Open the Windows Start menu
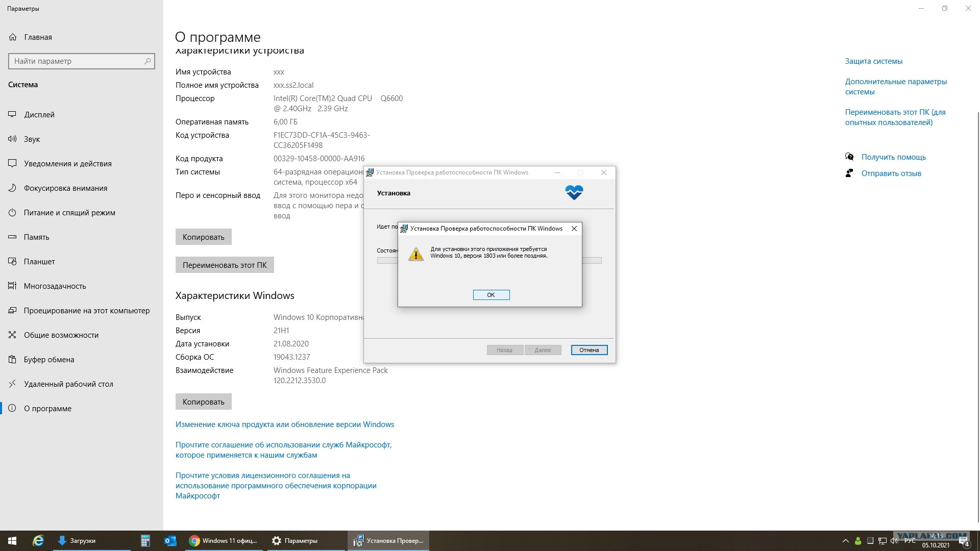Viewport: 980px width, 551px height. 12,541
